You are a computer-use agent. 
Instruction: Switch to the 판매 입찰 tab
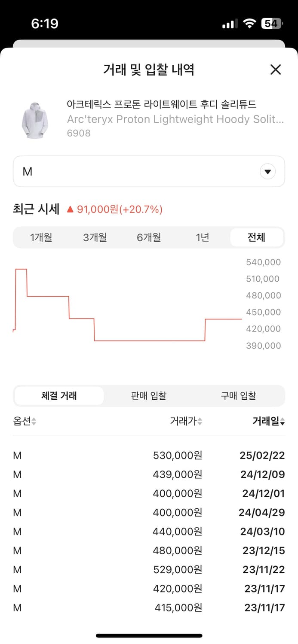pyautogui.click(x=148, y=395)
